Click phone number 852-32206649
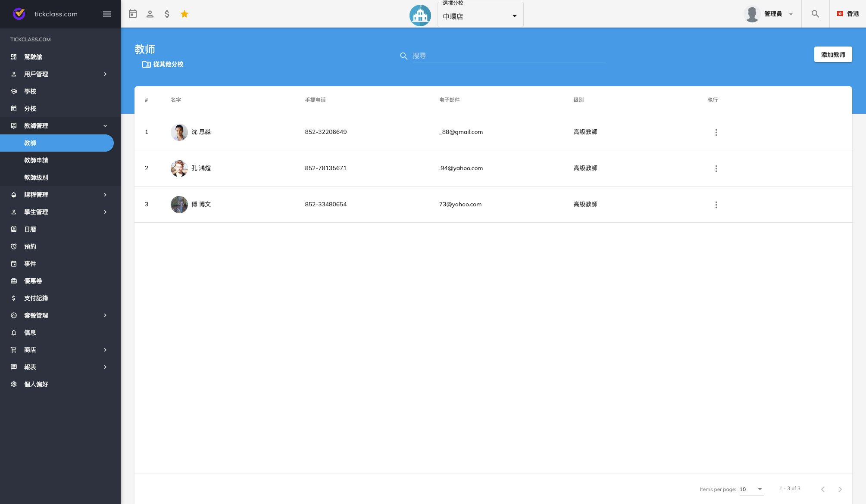866x504 pixels. (x=326, y=132)
